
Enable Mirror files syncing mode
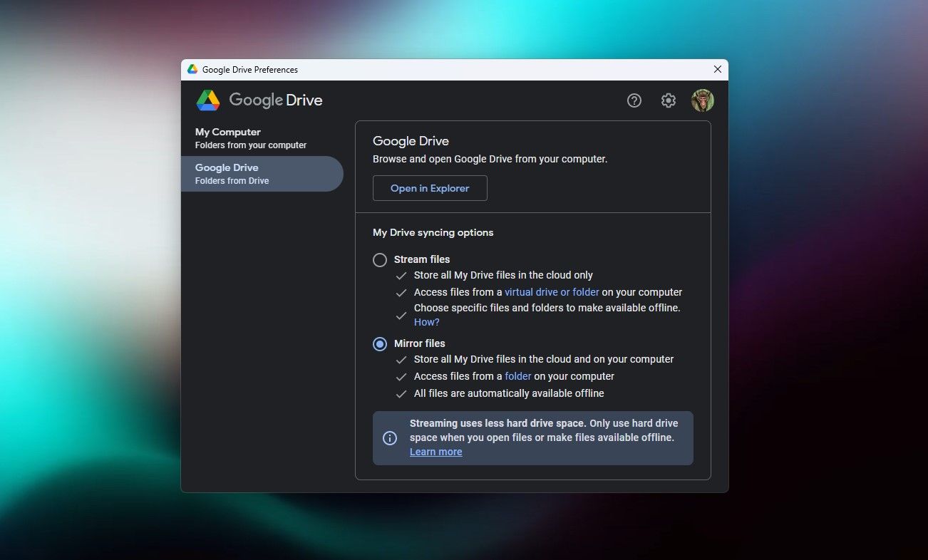pyautogui.click(x=379, y=343)
